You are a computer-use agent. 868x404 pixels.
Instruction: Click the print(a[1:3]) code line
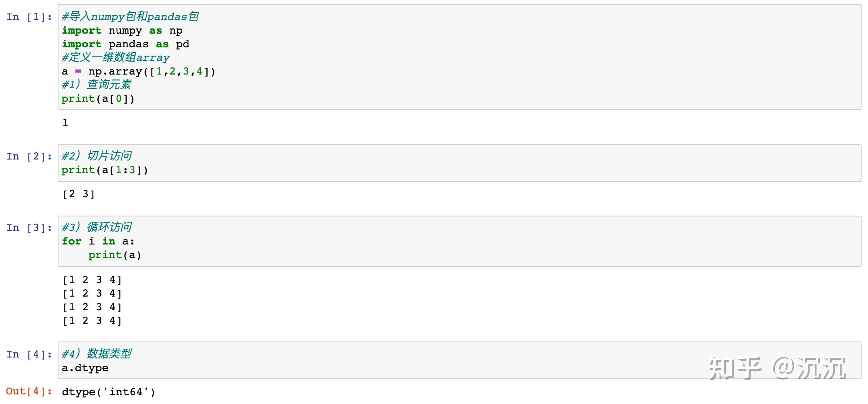[105, 170]
